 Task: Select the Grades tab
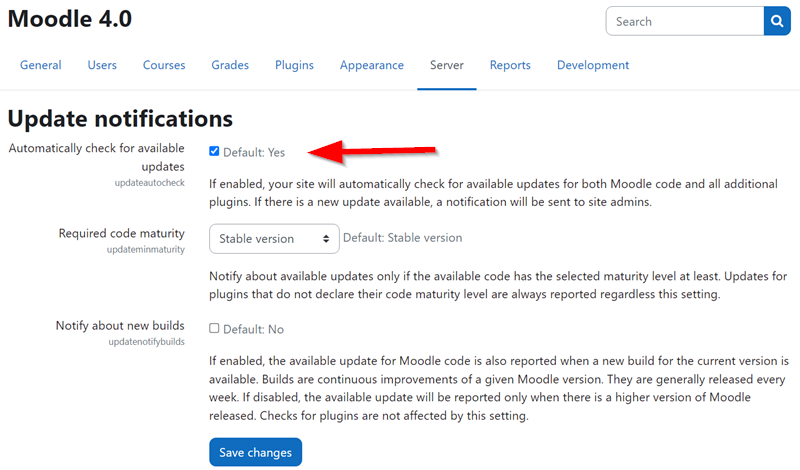pos(230,65)
